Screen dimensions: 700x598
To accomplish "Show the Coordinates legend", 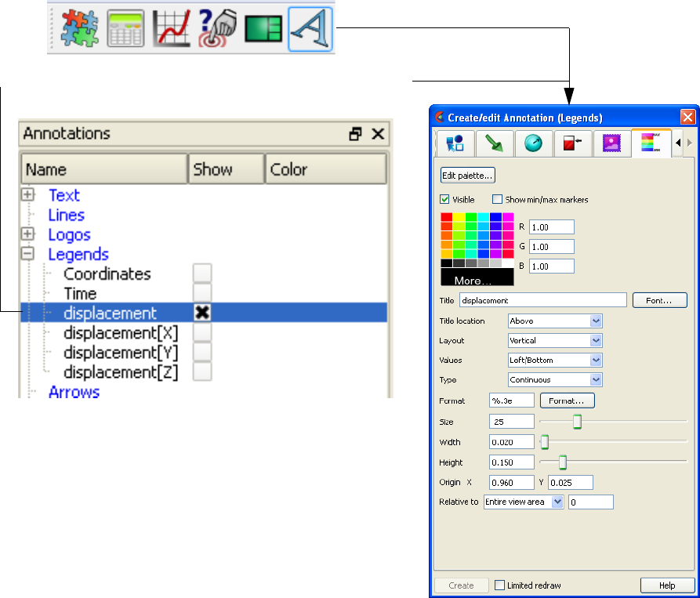I will tap(202, 273).
